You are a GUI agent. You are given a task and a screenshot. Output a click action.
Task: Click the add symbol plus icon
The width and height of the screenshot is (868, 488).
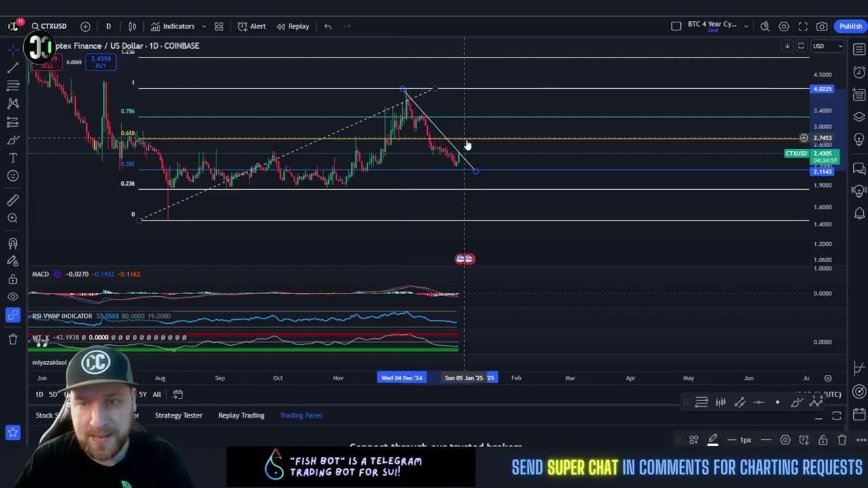[x=85, y=26]
